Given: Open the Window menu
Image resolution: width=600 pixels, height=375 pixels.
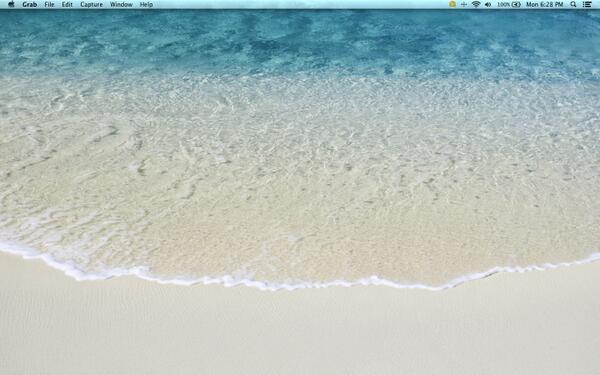Looking at the screenshot, I should coord(121,5).
